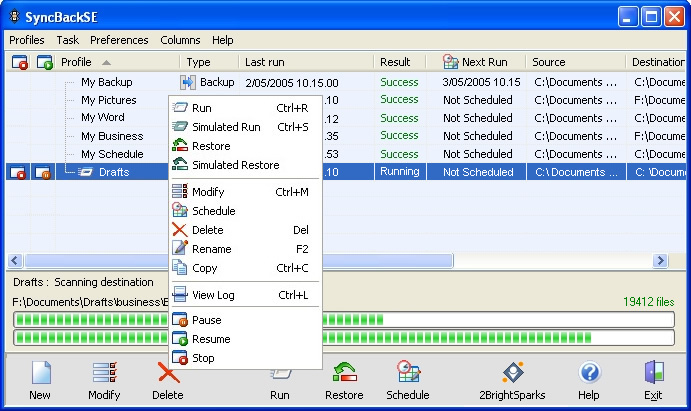
Task: Open the Help menu in the menu bar
Action: [223, 40]
